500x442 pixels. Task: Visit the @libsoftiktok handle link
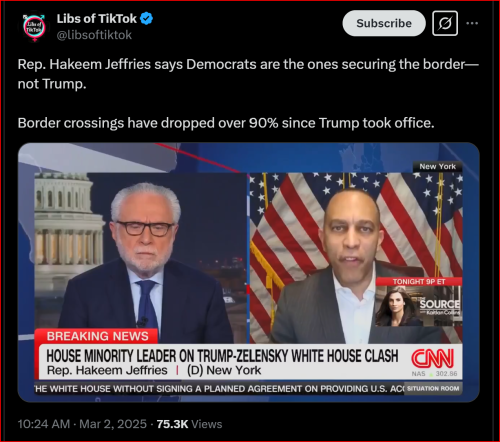94,35
